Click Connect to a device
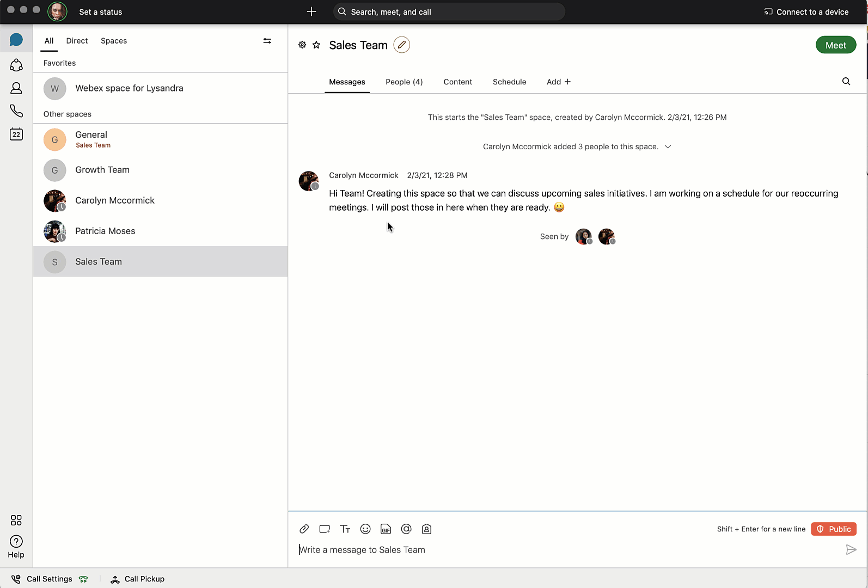 tap(806, 12)
